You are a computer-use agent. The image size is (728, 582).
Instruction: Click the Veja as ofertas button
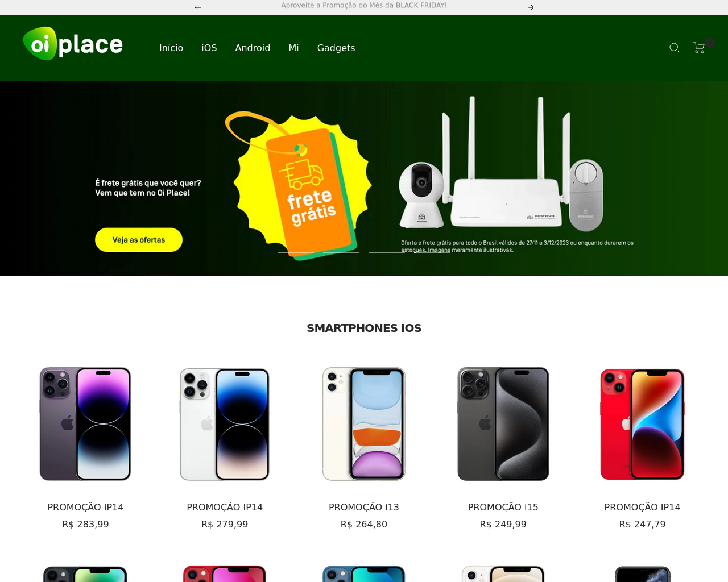(x=139, y=240)
